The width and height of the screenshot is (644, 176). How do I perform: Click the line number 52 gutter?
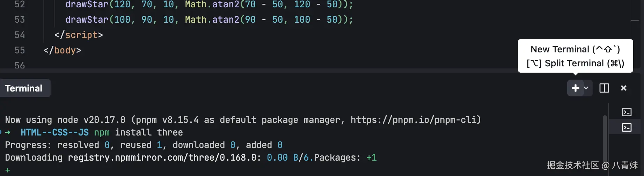(x=20, y=5)
